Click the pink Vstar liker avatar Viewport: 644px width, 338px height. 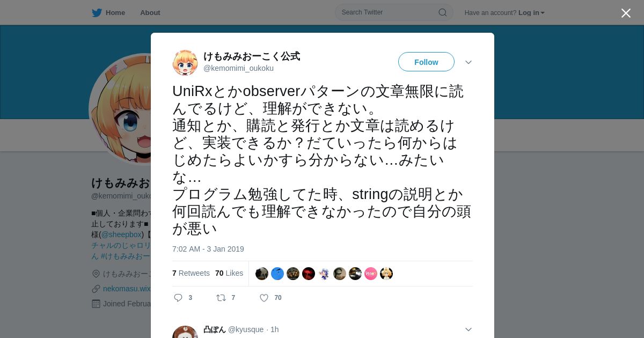pos(371,274)
